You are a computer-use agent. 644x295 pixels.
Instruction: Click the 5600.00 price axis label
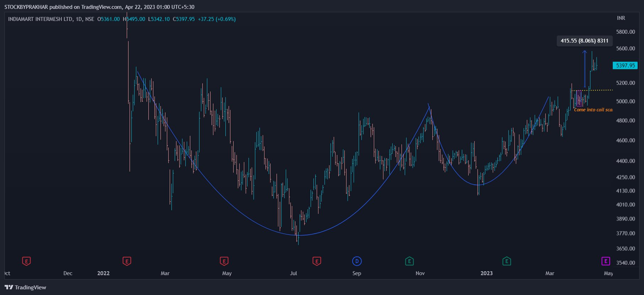click(x=626, y=49)
